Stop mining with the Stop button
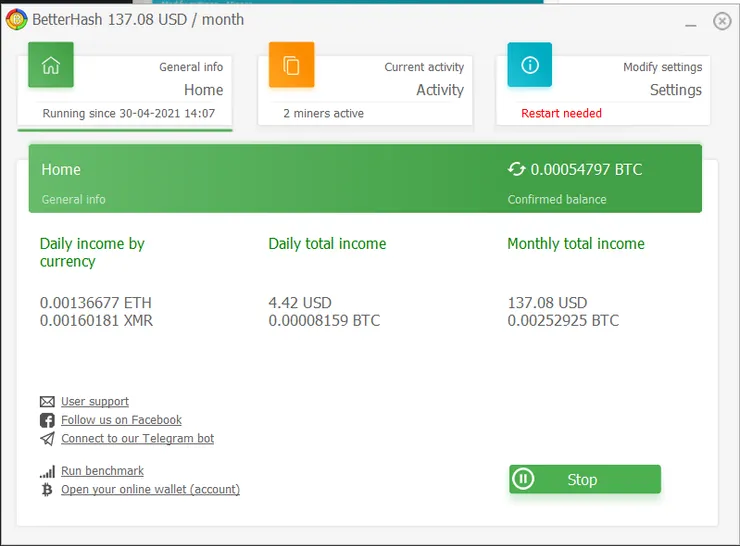Viewport: 740px width, 546px height. 585,479
